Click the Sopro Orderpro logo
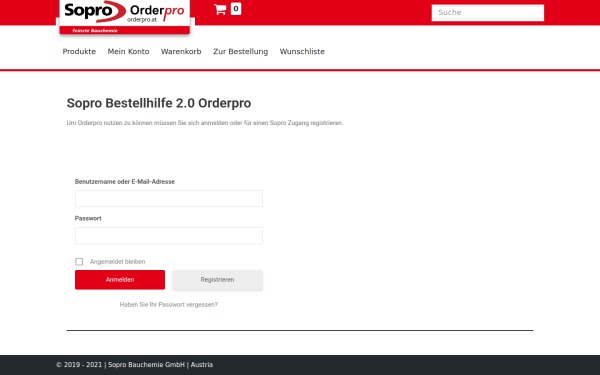 click(x=125, y=17)
